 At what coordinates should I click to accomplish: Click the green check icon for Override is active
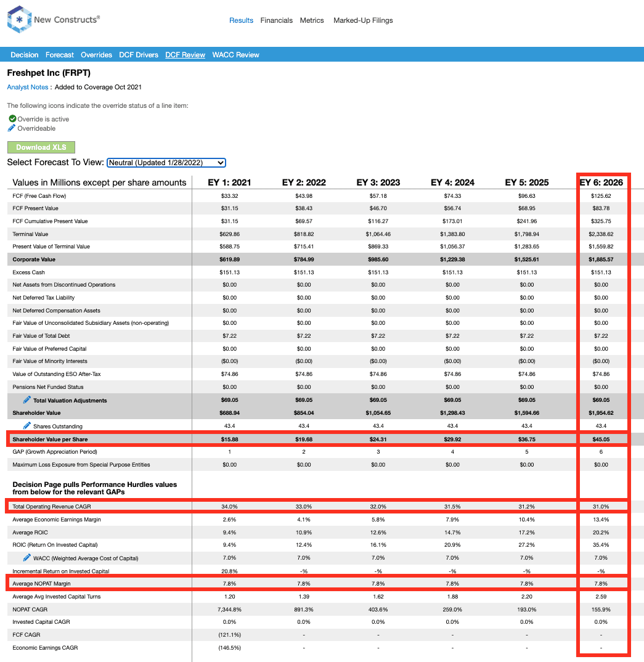pyautogui.click(x=13, y=118)
